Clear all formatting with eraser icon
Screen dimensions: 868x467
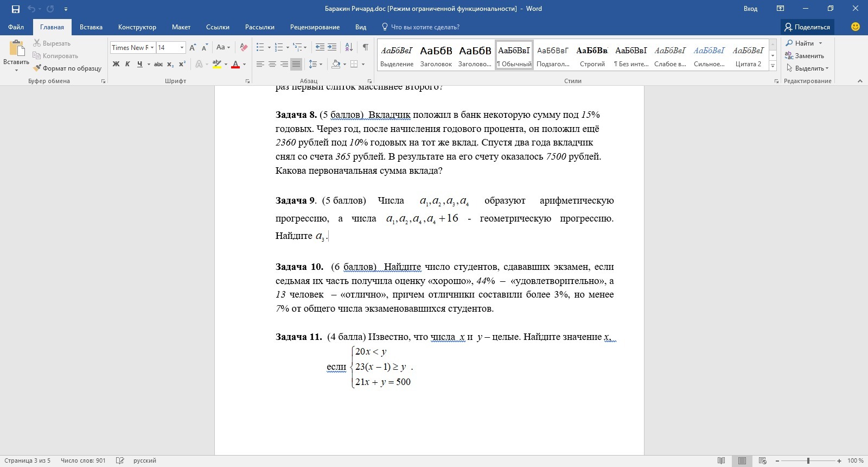tap(244, 47)
